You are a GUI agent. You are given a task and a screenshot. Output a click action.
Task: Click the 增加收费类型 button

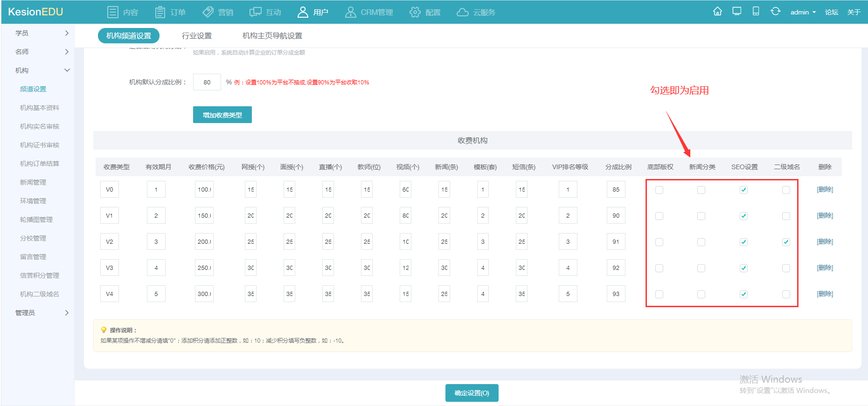222,115
